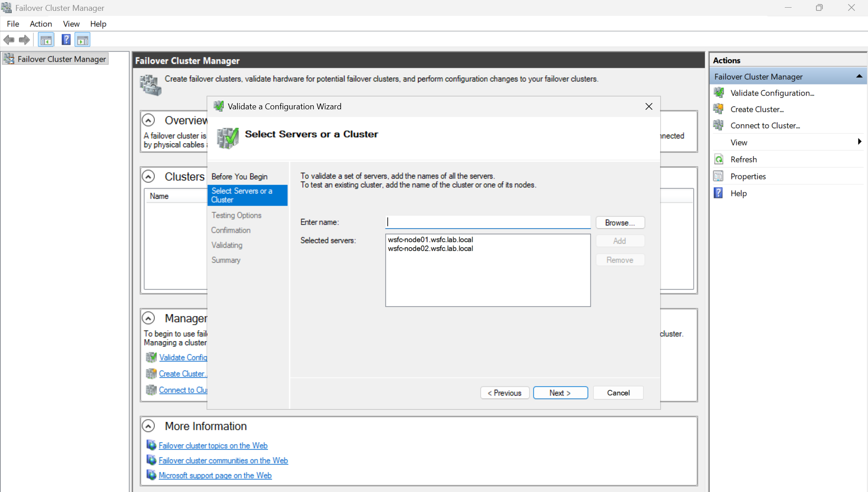
Task: Collapse the More Information section chevron
Action: pos(148,426)
